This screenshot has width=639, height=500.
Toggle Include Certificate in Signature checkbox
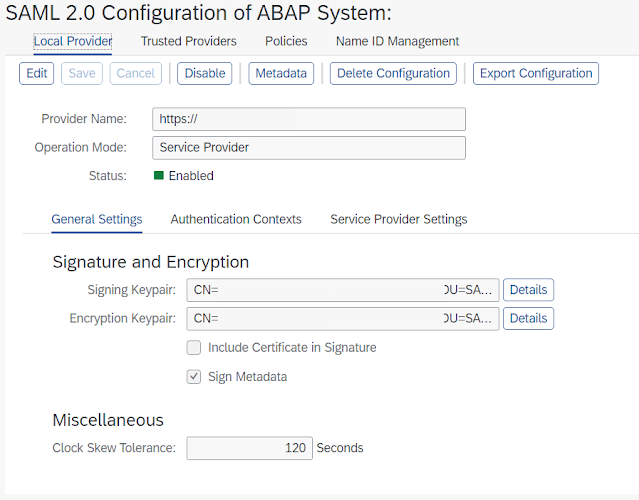click(x=194, y=347)
